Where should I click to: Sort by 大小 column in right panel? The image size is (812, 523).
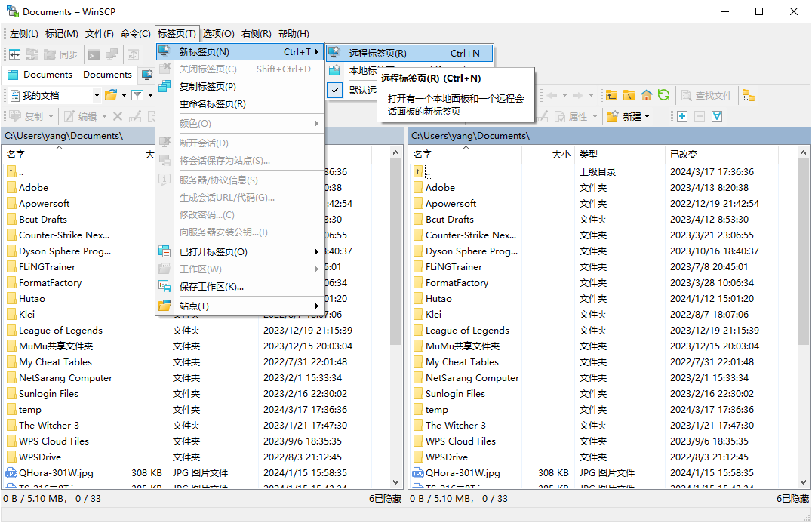[549, 154]
